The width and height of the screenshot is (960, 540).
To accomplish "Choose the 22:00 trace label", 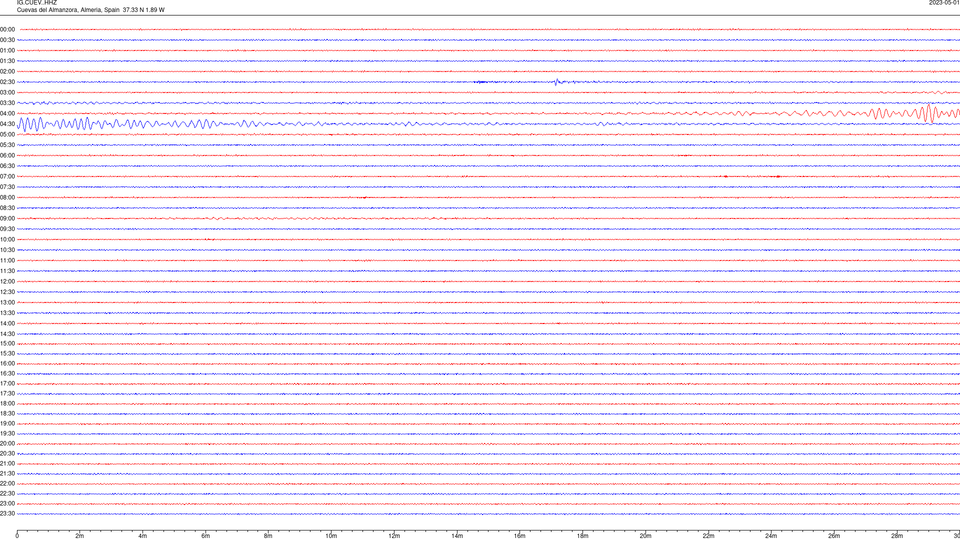I will [7, 484].
